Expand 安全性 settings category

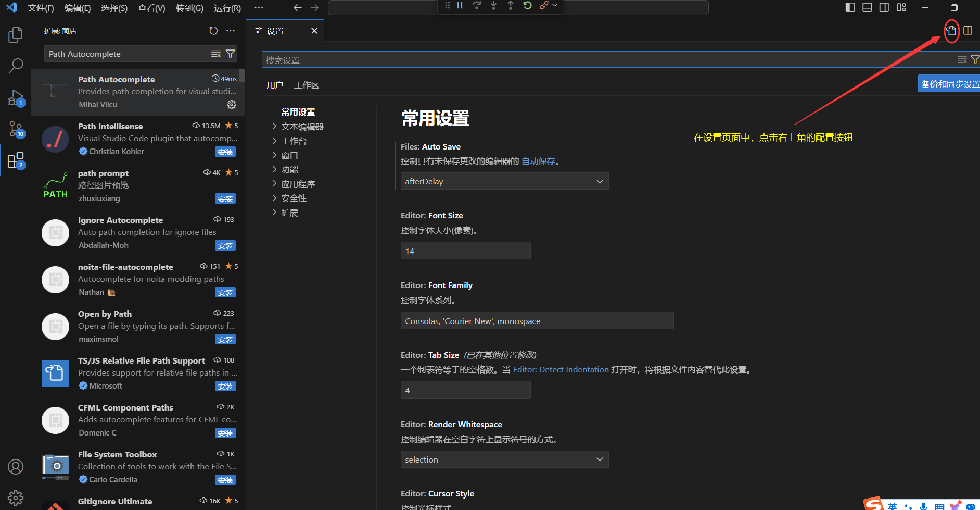[274, 198]
